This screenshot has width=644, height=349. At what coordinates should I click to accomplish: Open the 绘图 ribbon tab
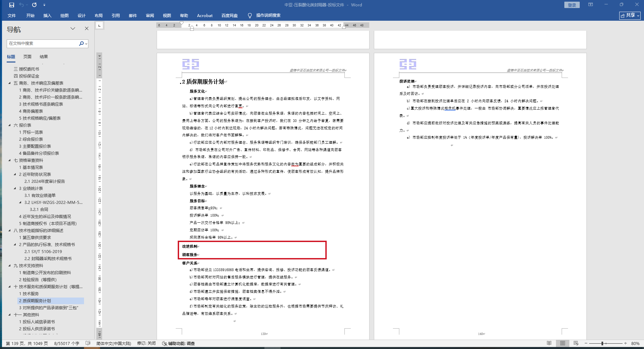pos(65,15)
